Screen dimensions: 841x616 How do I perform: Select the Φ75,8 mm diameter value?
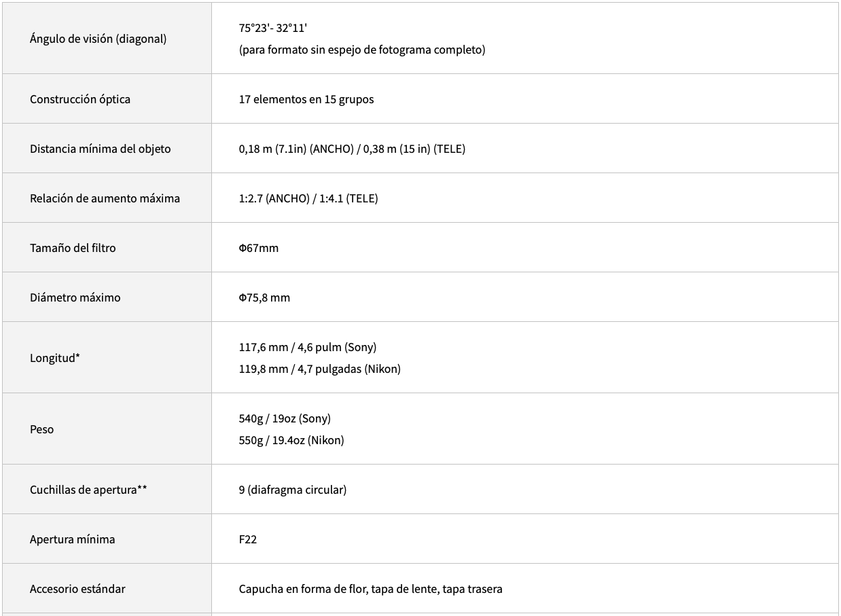coord(264,297)
